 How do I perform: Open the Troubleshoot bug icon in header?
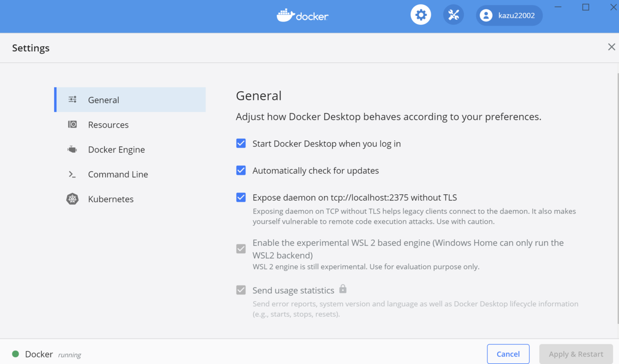click(453, 15)
